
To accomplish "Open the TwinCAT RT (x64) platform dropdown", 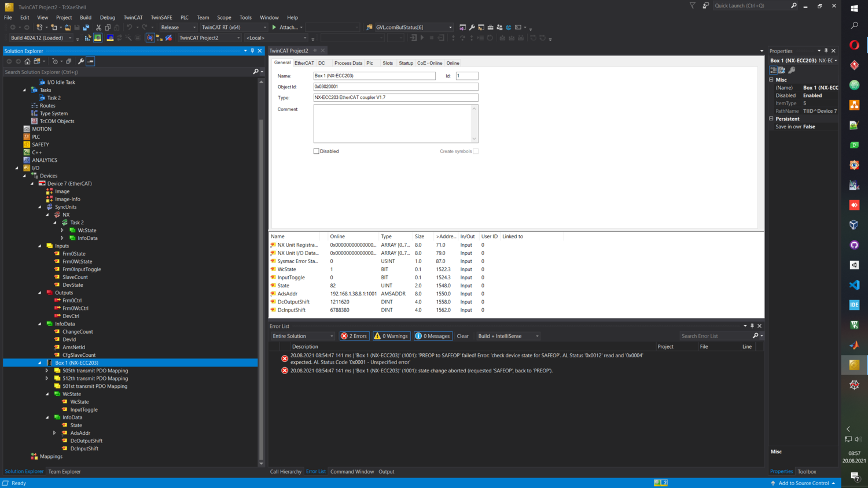I will 234,27.
